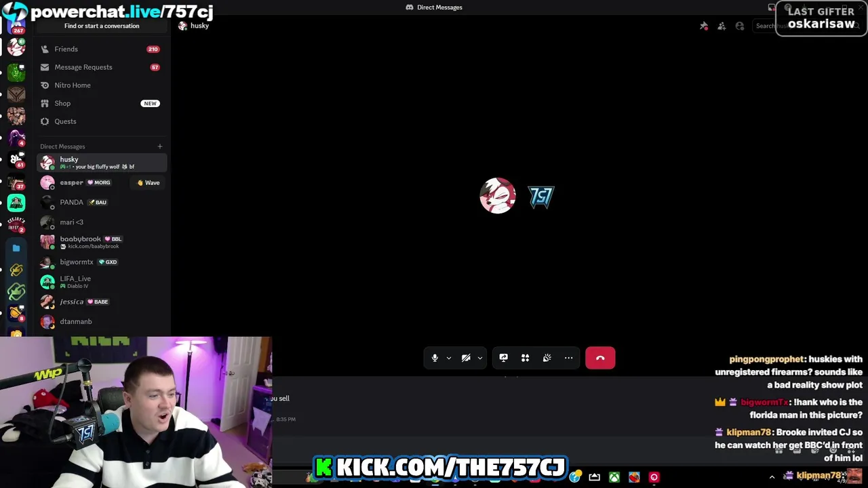Open the taskbar clapperboard media app icon

tap(595, 477)
